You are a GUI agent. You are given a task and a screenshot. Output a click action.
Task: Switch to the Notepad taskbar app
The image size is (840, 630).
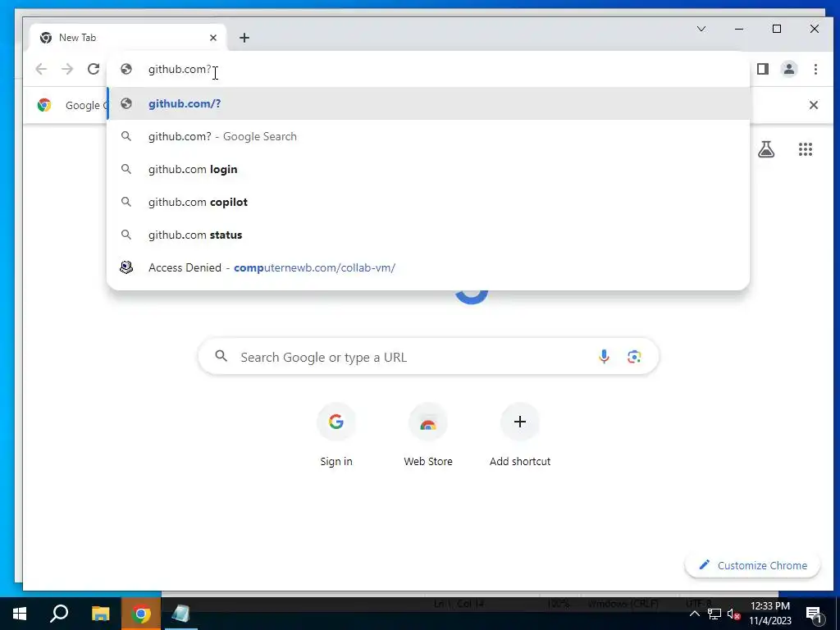(x=180, y=614)
